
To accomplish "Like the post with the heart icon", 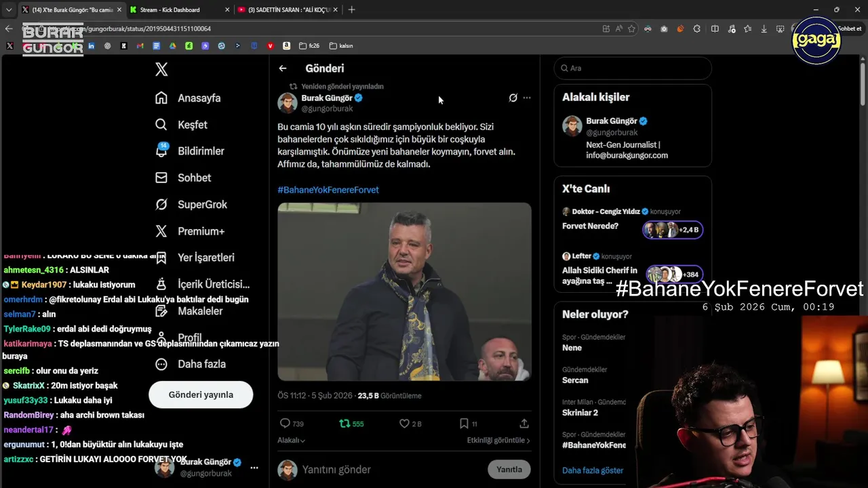I will pyautogui.click(x=410, y=424).
